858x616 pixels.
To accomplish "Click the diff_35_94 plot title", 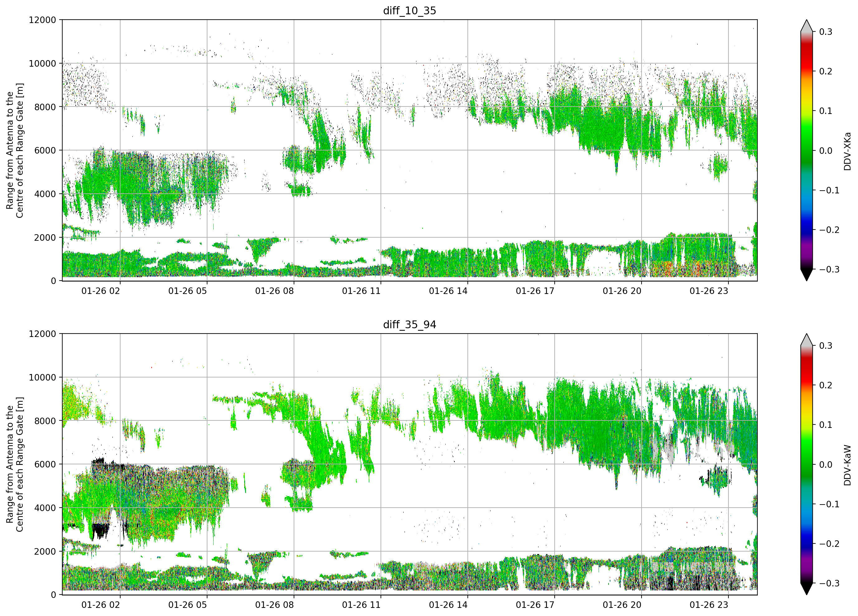I will click(409, 325).
